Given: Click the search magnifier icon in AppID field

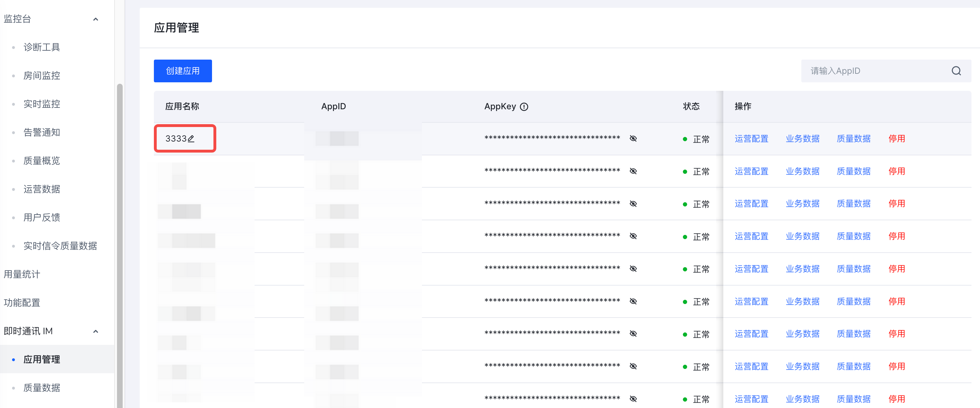Looking at the screenshot, I should pyautogui.click(x=956, y=71).
